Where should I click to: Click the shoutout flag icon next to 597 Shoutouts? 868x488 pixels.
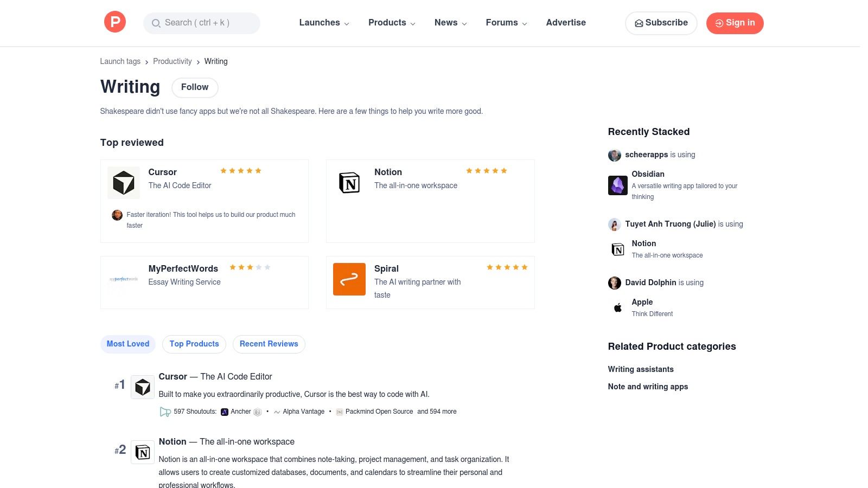165,412
